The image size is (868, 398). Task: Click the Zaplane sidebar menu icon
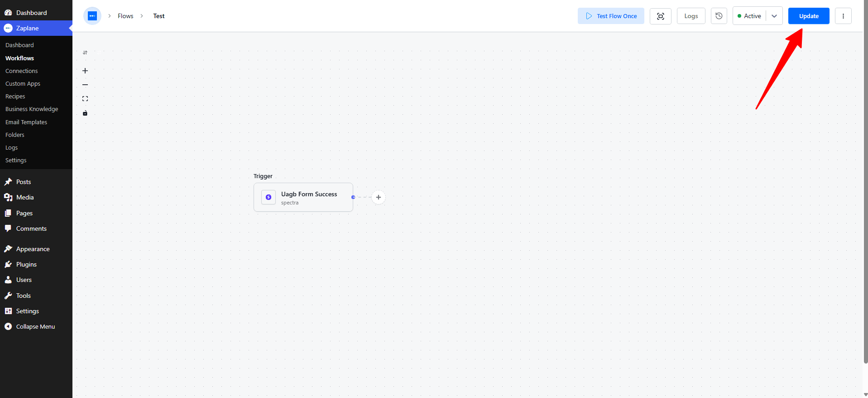click(x=8, y=28)
